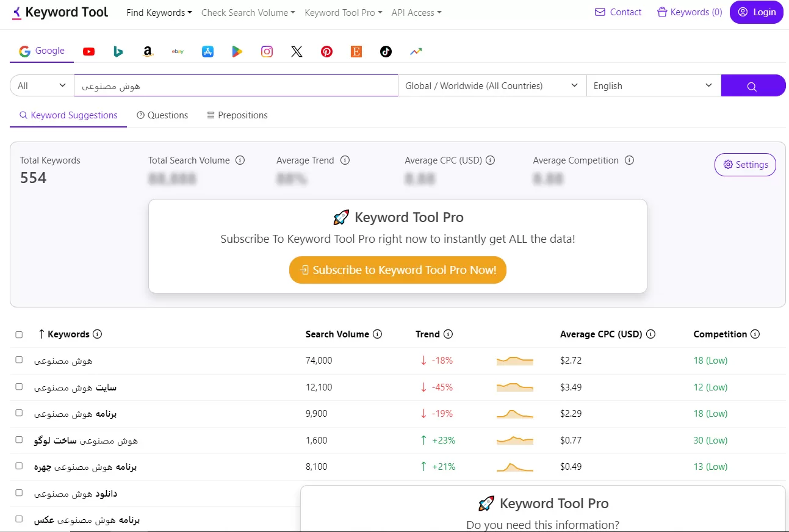Screen dimensions: 789x532
Task: Open the X (Twitter) keyword source
Action: (x=297, y=52)
